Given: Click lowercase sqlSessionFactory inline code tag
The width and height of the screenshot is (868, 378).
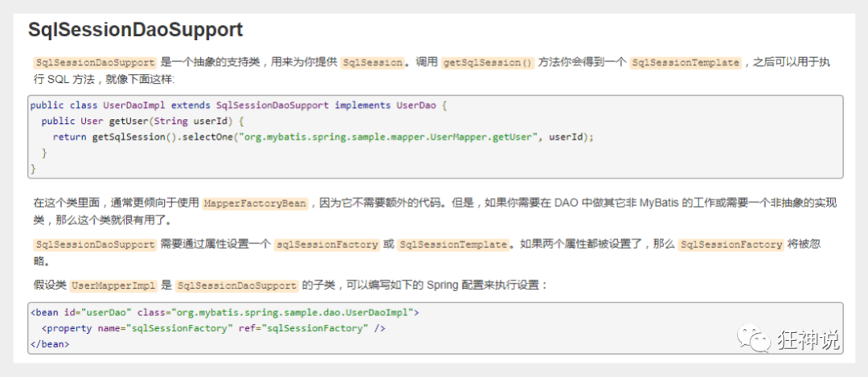Looking at the screenshot, I should point(326,244).
